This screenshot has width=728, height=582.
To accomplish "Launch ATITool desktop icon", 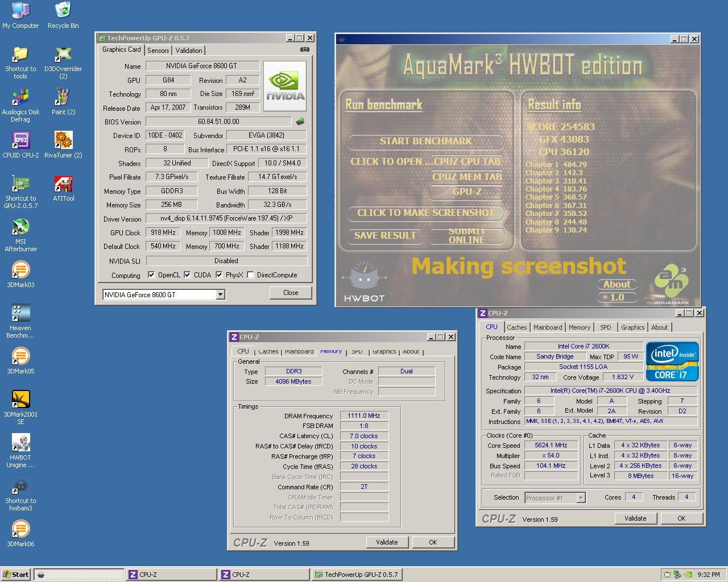I will pyautogui.click(x=63, y=188).
